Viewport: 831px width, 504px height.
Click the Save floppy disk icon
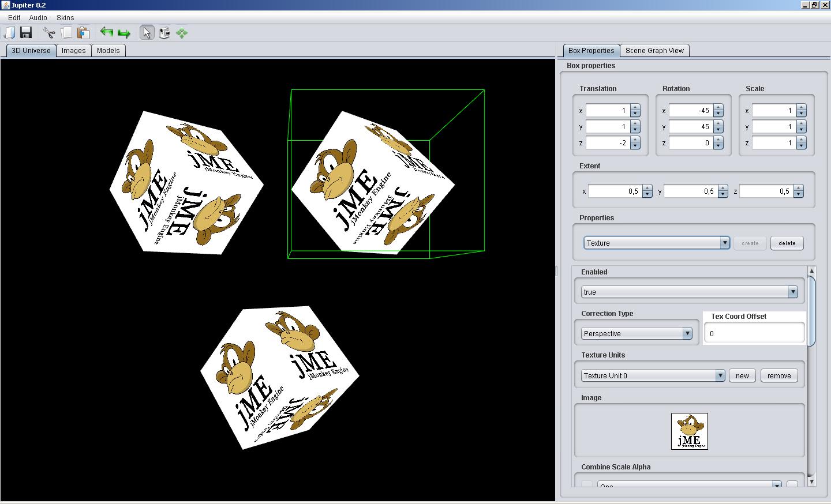coord(26,33)
